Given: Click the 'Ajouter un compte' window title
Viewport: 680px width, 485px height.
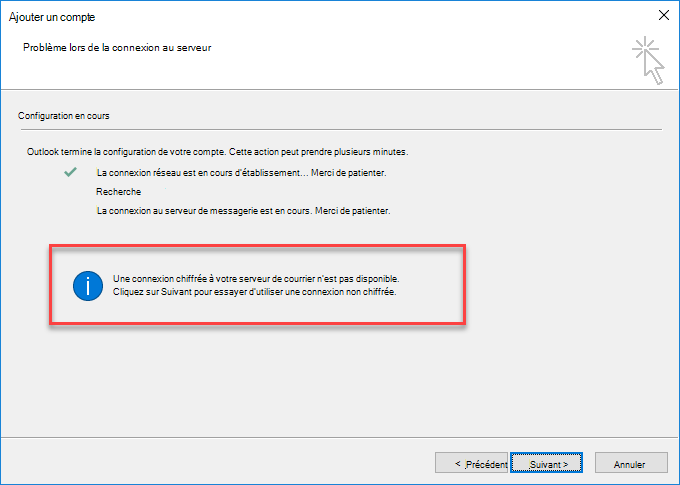Looking at the screenshot, I should [x=52, y=17].
